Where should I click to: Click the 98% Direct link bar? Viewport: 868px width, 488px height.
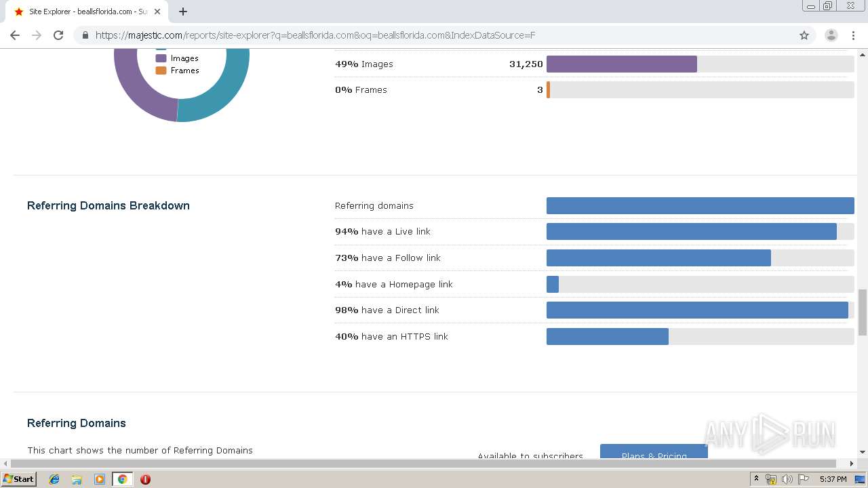(697, 310)
